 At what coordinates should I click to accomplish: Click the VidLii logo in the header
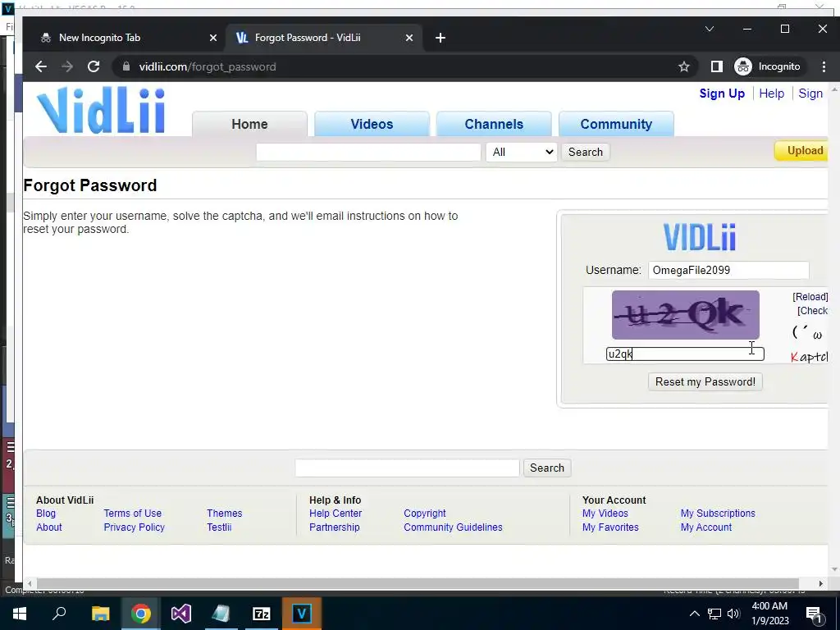click(x=101, y=110)
